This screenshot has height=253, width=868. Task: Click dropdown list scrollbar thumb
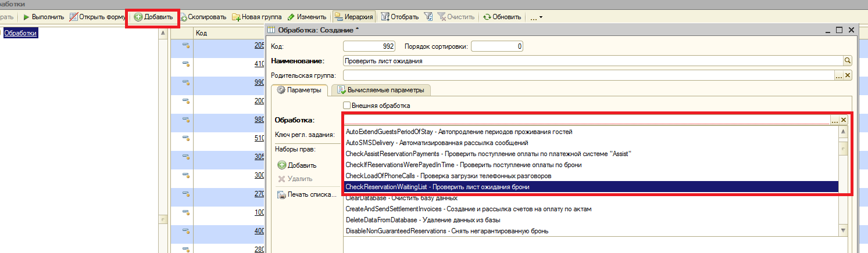click(x=843, y=149)
